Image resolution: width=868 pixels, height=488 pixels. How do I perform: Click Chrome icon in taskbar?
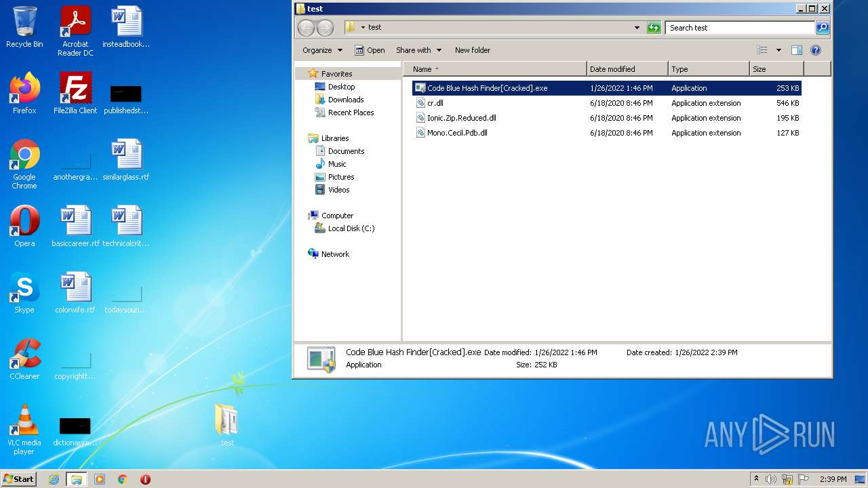(x=123, y=479)
